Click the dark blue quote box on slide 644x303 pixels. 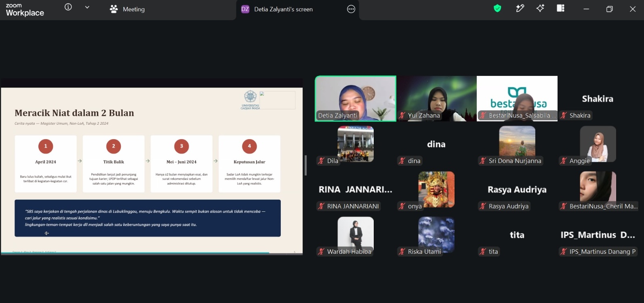coord(147,218)
